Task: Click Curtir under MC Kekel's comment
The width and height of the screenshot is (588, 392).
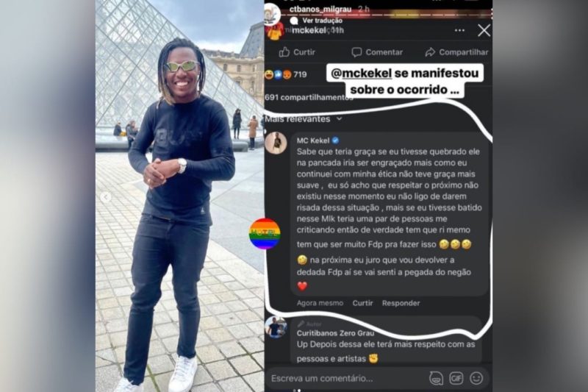Action: coord(362,303)
